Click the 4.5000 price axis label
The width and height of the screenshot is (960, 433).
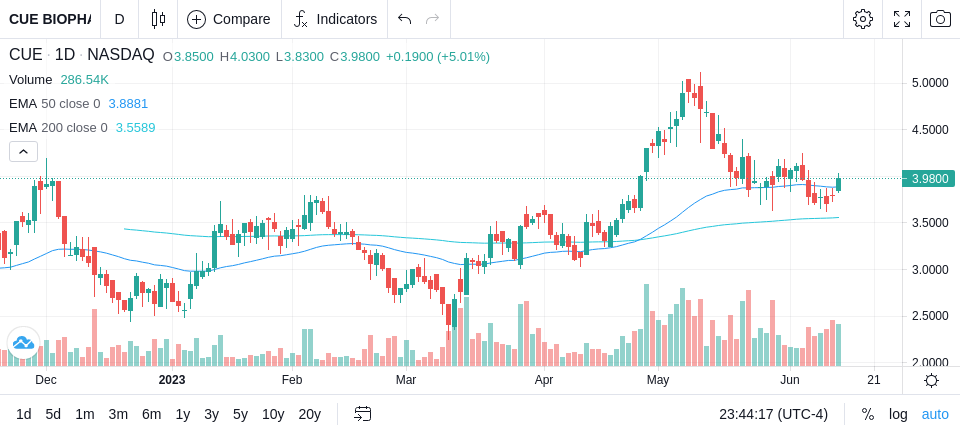pyautogui.click(x=931, y=130)
